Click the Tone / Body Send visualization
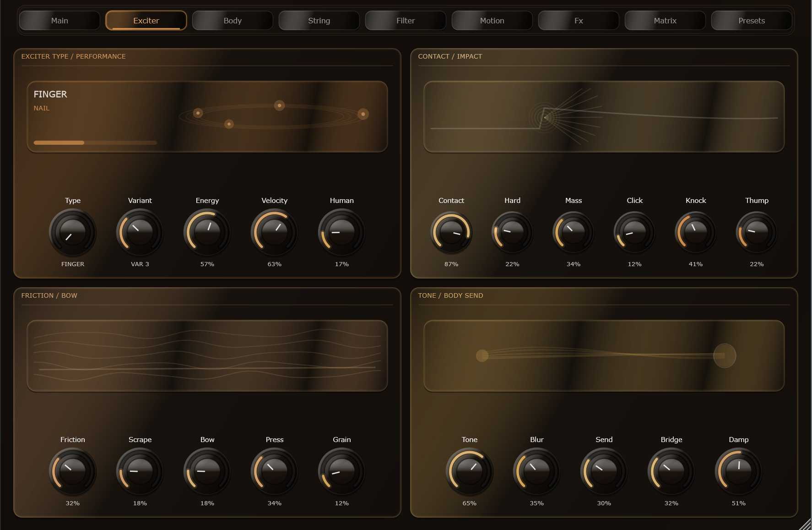Viewport: 812px width, 530px height. [x=604, y=356]
